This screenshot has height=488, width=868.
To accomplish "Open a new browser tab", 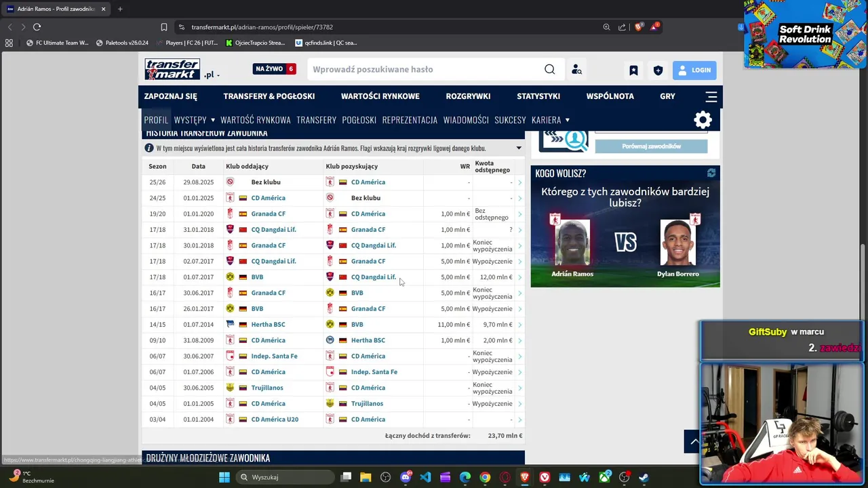I will click(120, 9).
